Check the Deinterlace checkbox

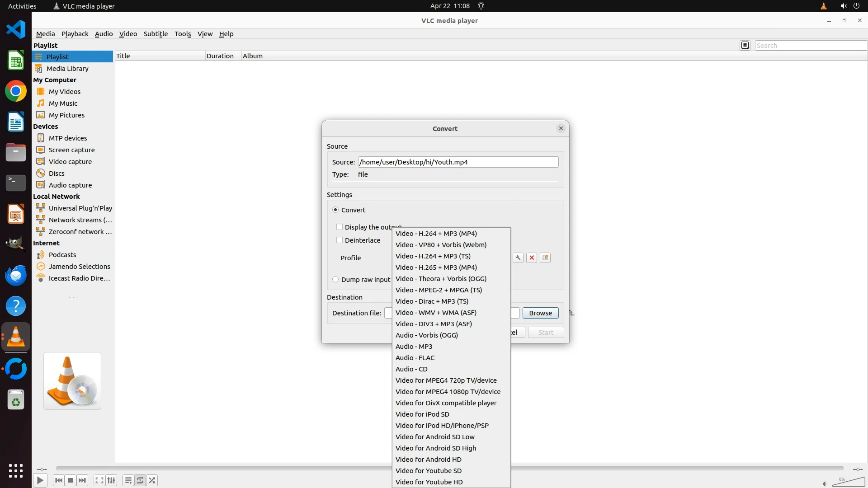(x=340, y=240)
